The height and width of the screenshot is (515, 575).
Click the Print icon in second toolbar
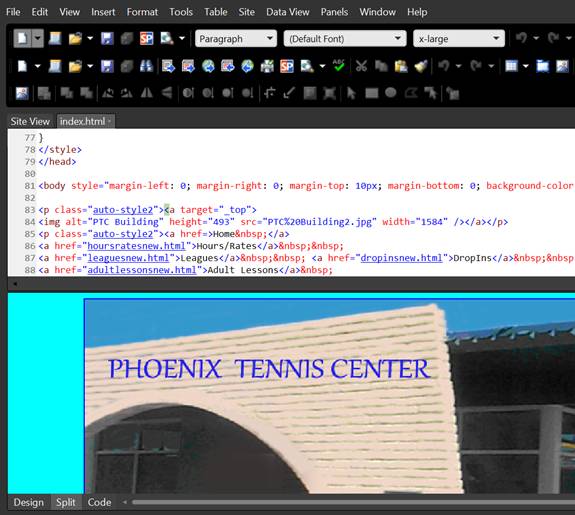(267, 66)
